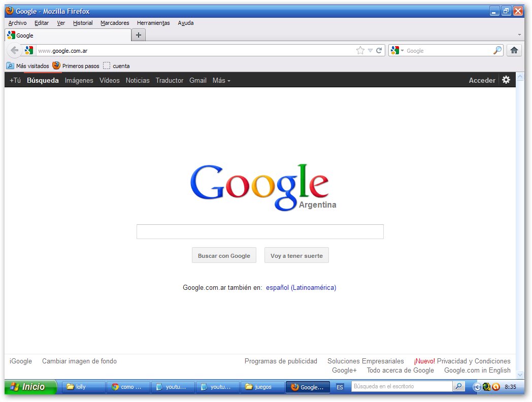Viewport: 532px width, 402px height.
Task: Open the Ayuda menu
Action: (186, 23)
